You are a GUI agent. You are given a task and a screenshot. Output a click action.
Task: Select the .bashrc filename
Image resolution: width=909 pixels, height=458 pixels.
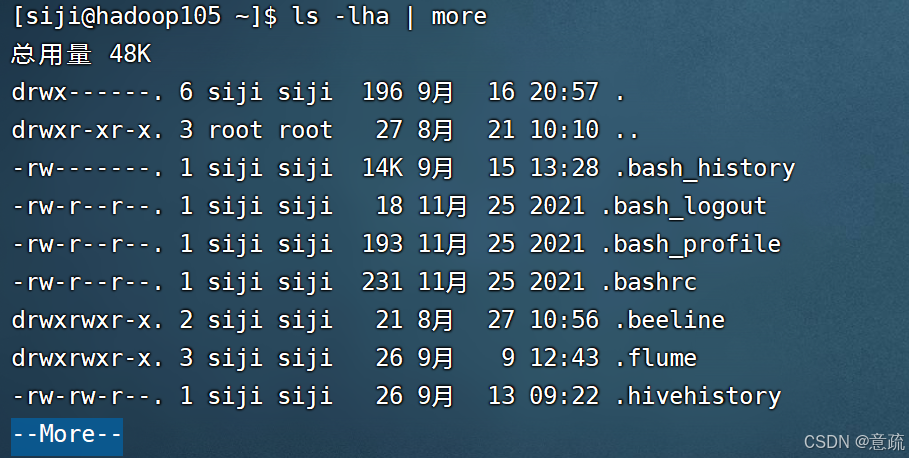pyautogui.click(x=649, y=282)
